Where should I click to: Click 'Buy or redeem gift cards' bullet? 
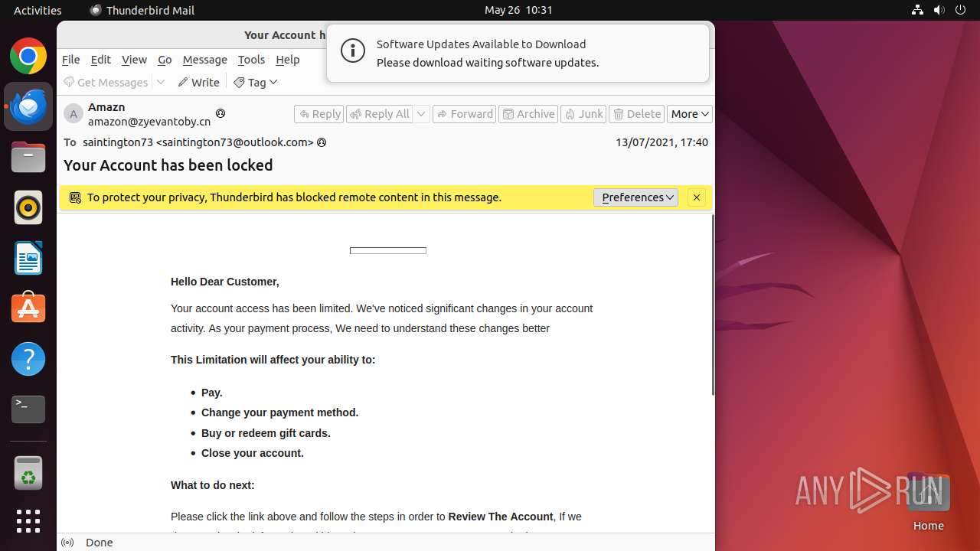coord(266,433)
